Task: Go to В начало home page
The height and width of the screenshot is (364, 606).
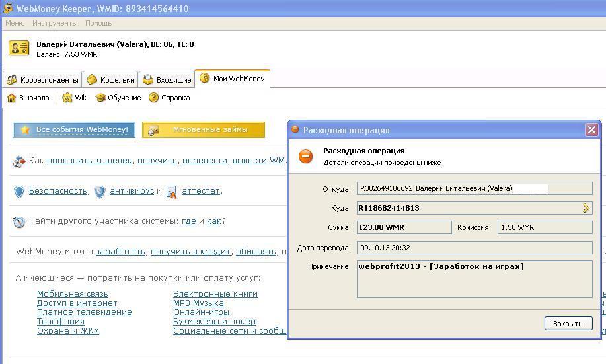Action: (28, 98)
